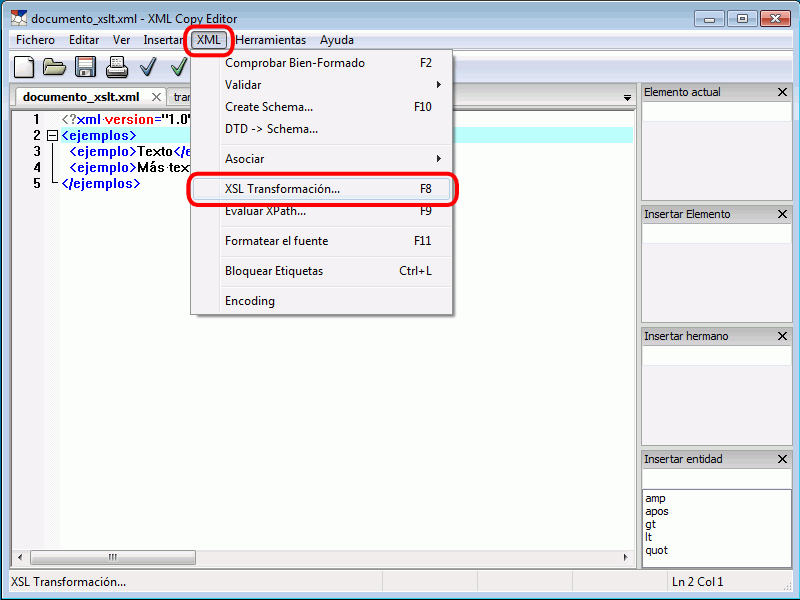Collapse the ejemplos fold marker
Screen dimensions: 800x600
52,136
